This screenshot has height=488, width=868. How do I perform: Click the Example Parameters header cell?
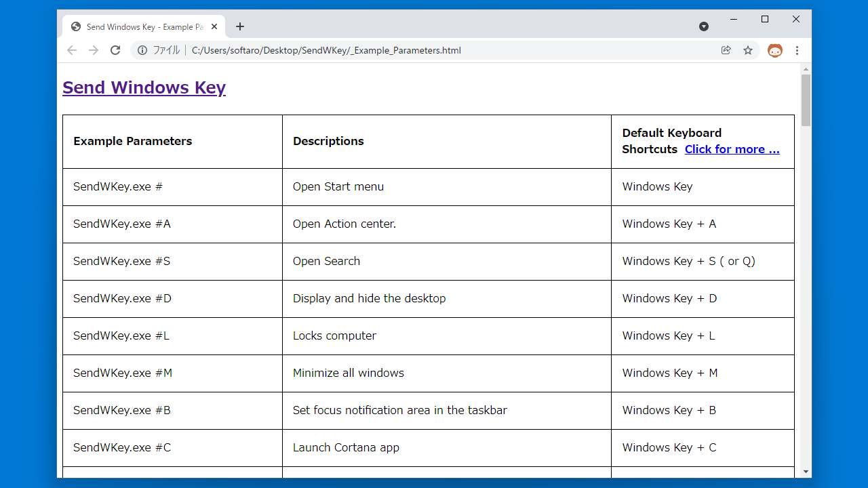[172, 141]
